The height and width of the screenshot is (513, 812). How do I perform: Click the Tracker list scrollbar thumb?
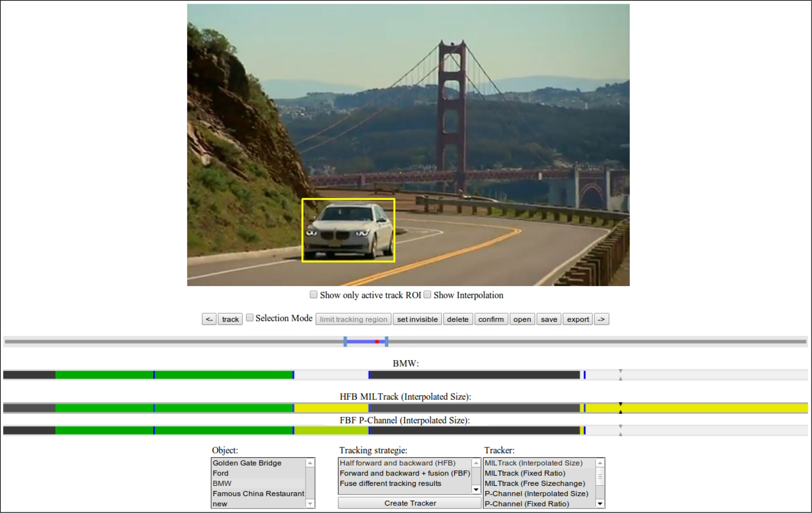tap(600, 477)
